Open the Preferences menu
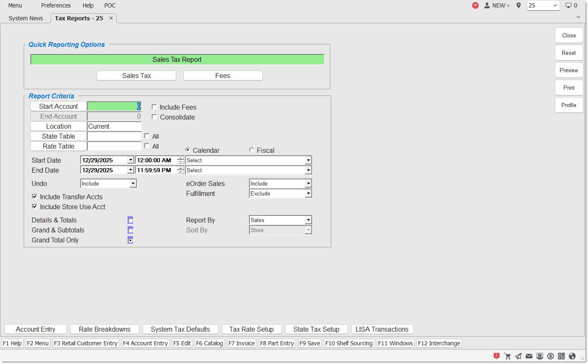This screenshot has width=588, height=364. pyautogui.click(x=56, y=5)
